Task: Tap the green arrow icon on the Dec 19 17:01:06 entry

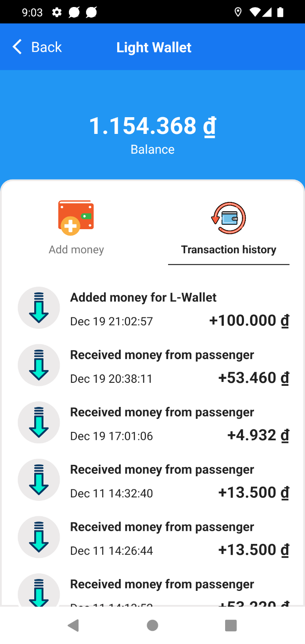Action: point(39,422)
